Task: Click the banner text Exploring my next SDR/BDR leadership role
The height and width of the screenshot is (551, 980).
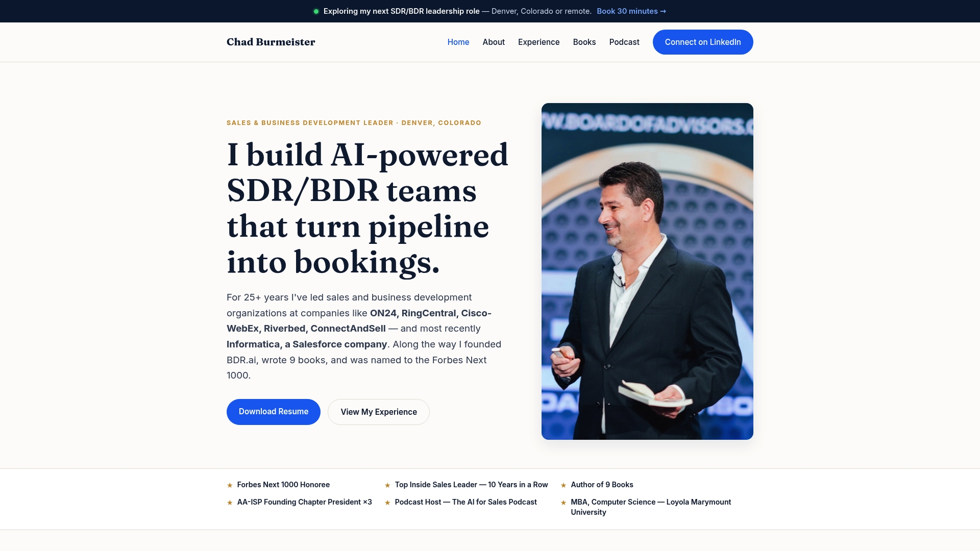Action: [401, 11]
